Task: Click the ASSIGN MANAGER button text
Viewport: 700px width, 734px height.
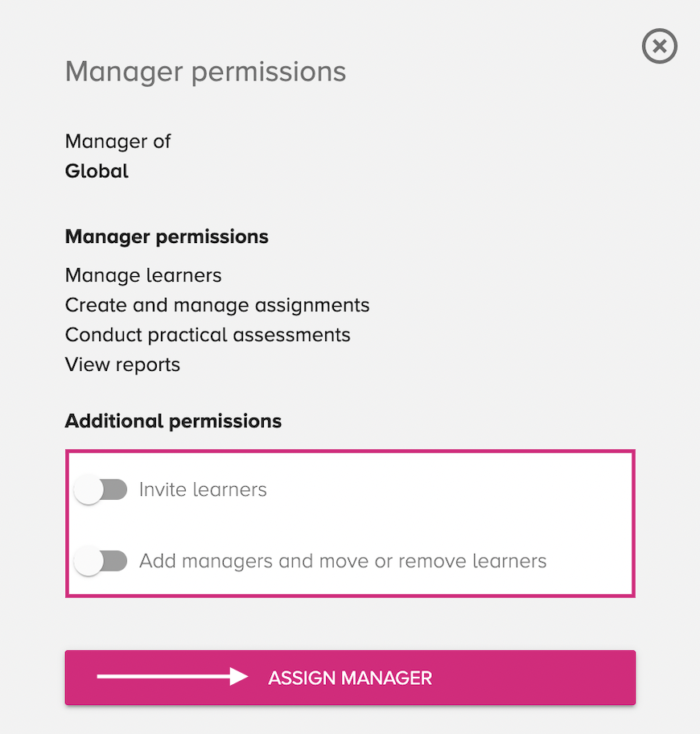Action: (350, 678)
